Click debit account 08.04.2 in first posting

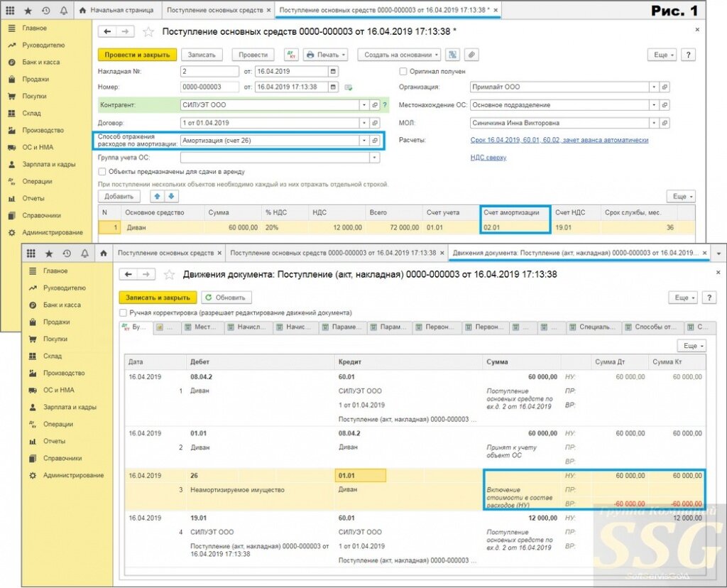pos(201,377)
